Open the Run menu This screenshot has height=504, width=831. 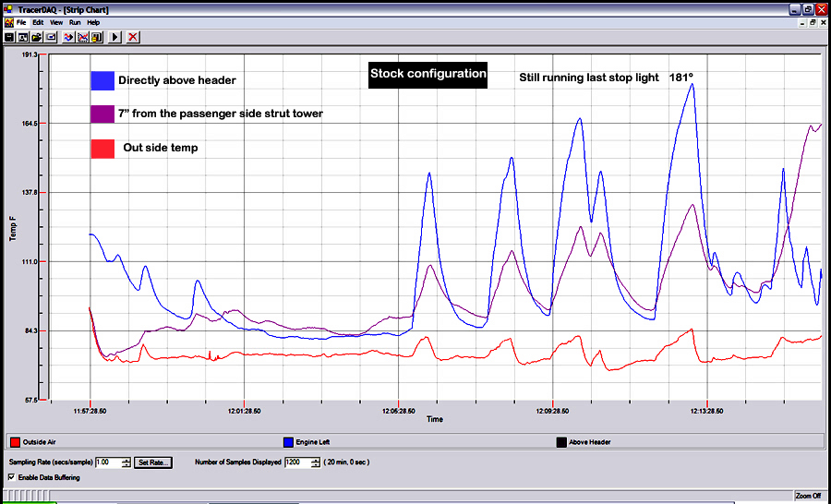(75, 21)
